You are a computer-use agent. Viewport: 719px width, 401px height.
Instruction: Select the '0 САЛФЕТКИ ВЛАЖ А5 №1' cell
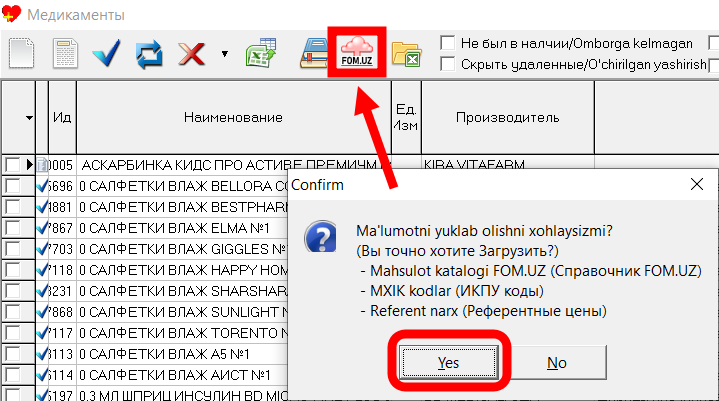coord(183,355)
